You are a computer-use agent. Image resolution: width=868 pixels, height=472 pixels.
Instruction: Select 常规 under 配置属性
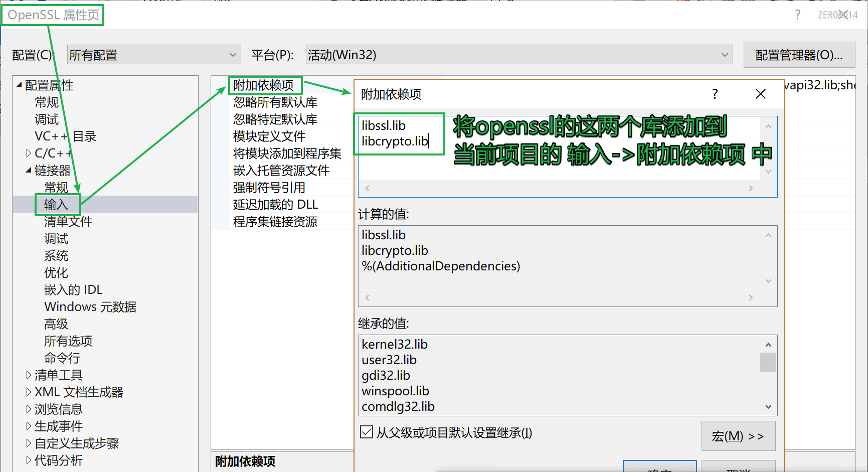(x=47, y=102)
